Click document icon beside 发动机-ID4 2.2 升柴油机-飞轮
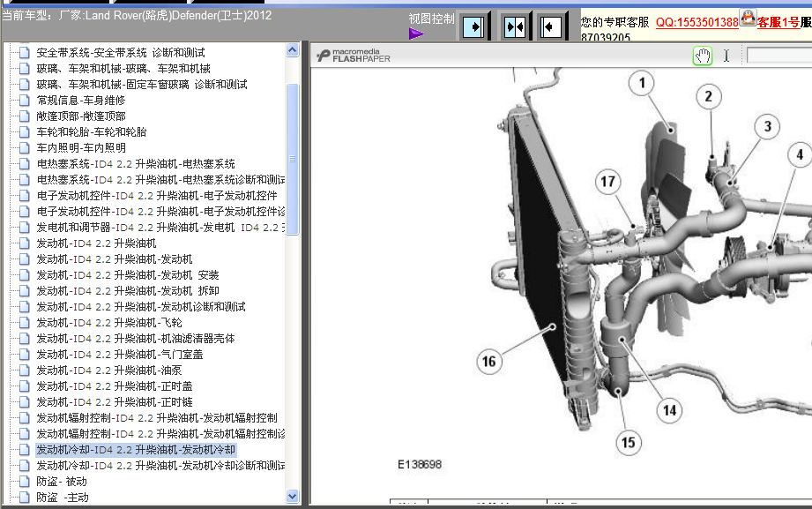 point(25,323)
